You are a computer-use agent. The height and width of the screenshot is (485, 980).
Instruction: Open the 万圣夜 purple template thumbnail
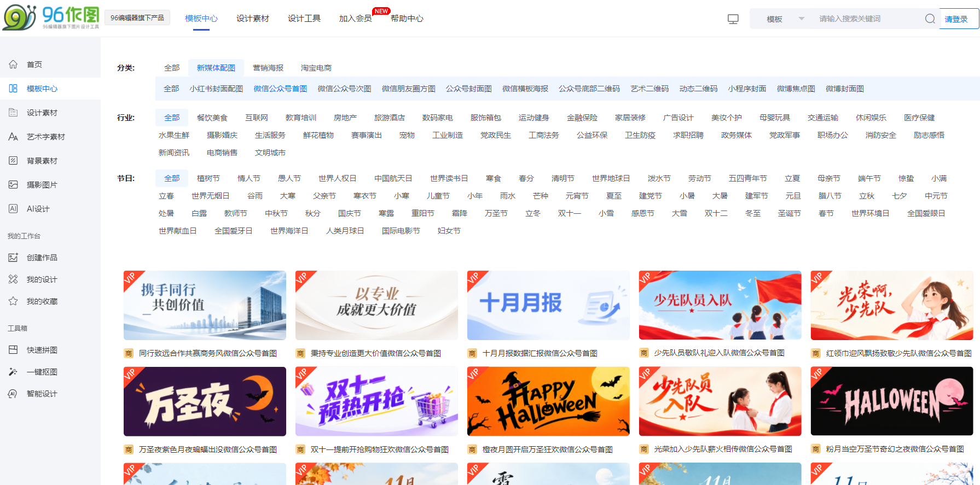point(205,401)
